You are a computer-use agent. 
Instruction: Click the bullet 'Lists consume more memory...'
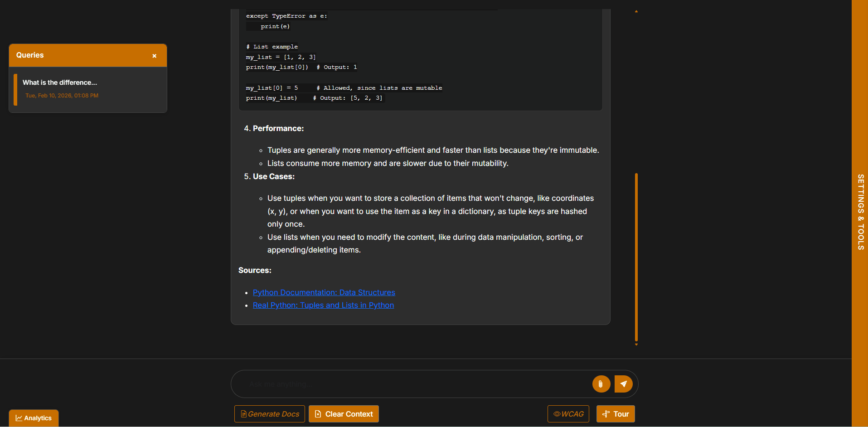388,163
